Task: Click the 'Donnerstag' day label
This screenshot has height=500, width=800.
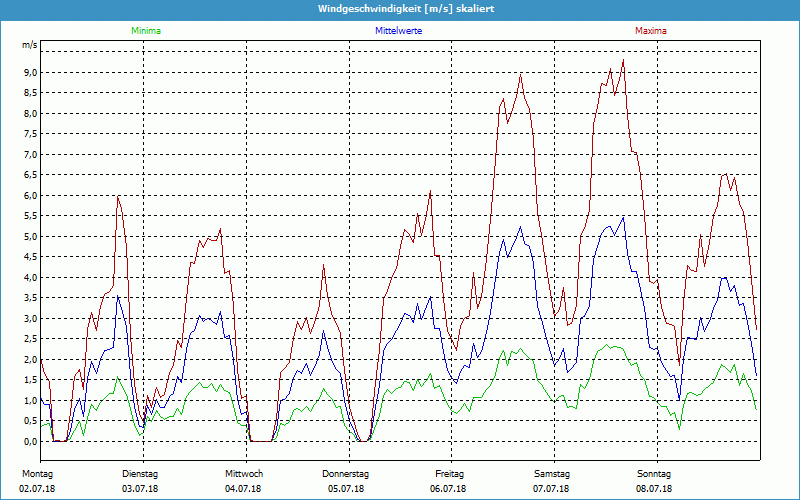Action: click(345, 474)
